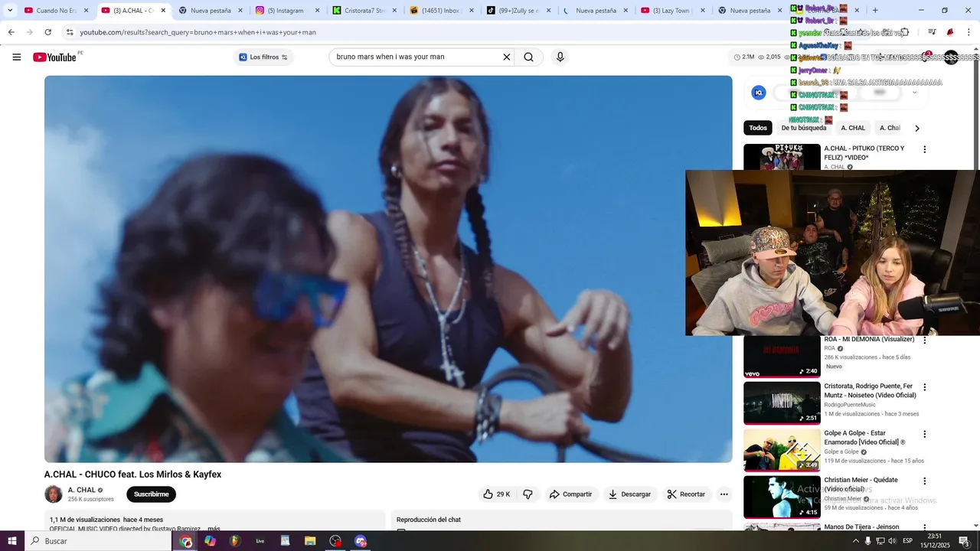Open A. CHAL channel name link
The image size is (980, 551).
coord(82,490)
